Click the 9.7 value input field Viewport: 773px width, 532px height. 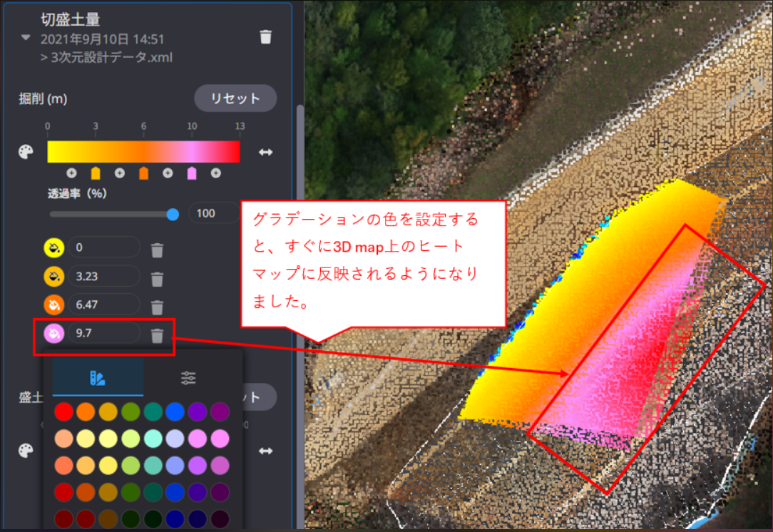click(104, 333)
